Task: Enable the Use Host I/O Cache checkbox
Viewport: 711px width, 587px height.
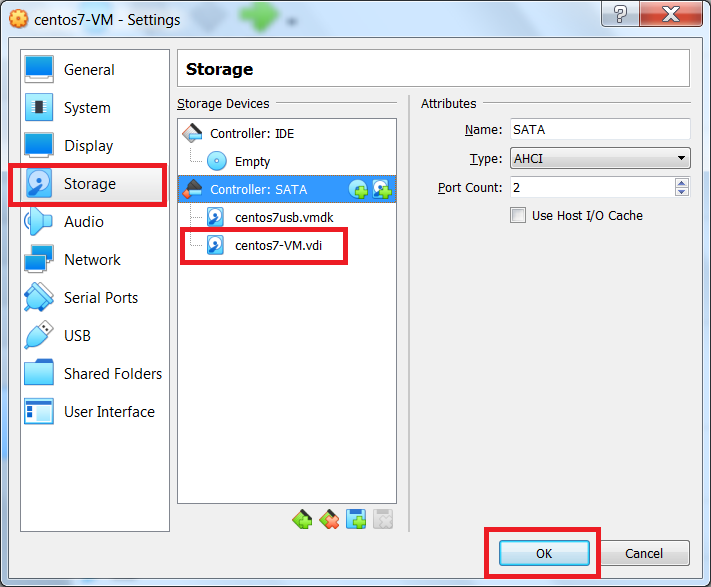Action: pos(518,215)
